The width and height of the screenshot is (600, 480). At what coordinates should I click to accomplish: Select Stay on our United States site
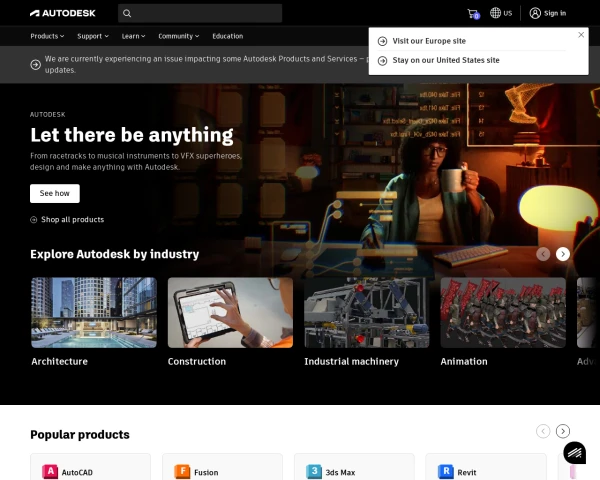coord(446,60)
